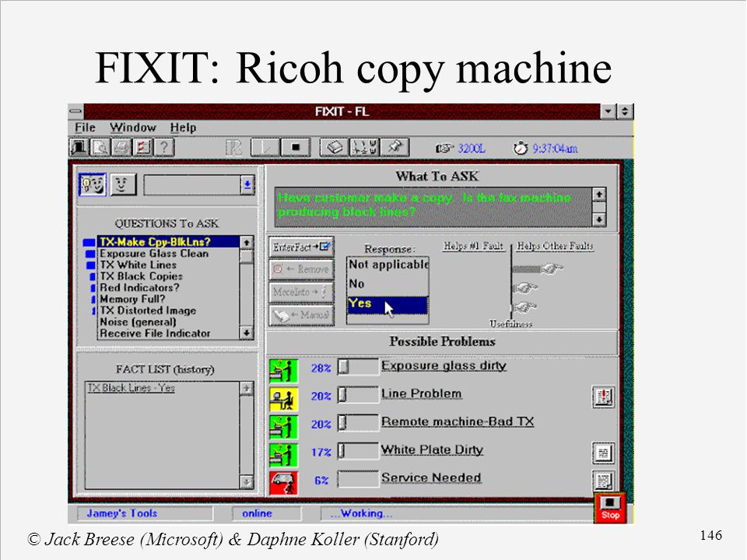Screen dimensions: 747x560
Task: Click the Manual button
Action: click(x=302, y=315)
